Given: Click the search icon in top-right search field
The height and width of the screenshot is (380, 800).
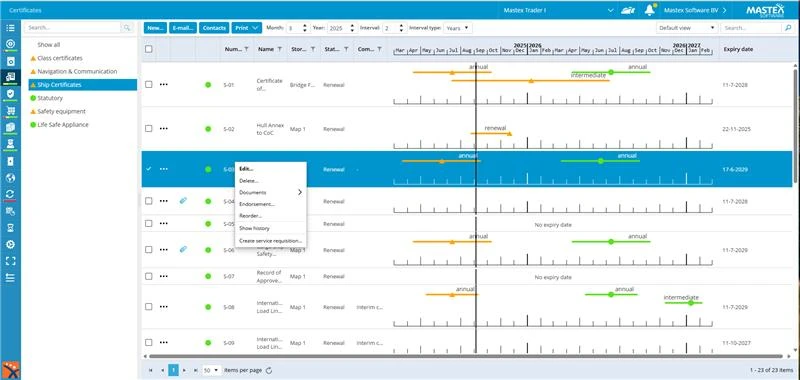Looking at the screenshot, I should [788, 28].
